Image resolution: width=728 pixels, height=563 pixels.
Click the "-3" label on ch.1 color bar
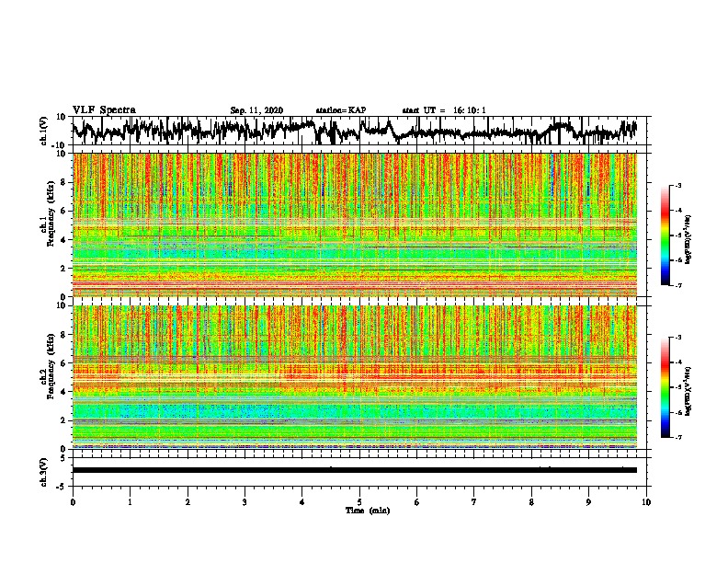pos(678,186)
